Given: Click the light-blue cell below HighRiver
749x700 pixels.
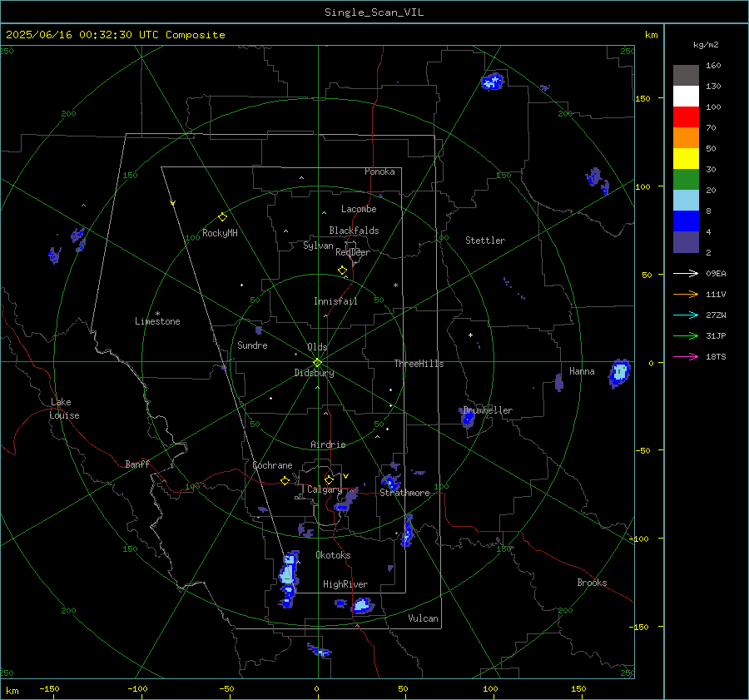Looking at the screenshot, I should point(362,606).
